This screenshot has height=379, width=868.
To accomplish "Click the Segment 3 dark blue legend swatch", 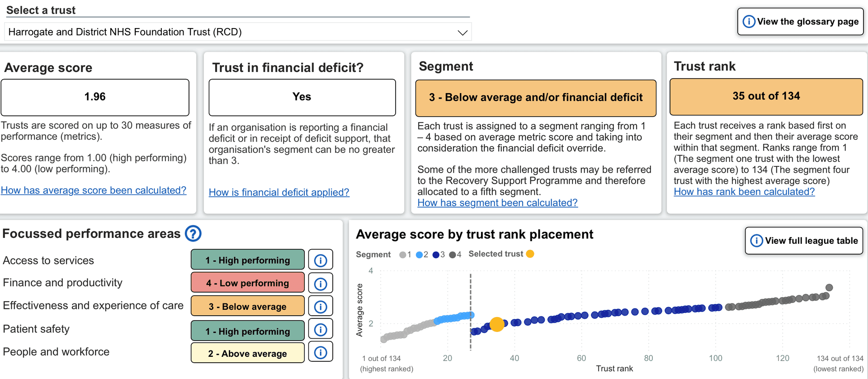I will 436,255.
